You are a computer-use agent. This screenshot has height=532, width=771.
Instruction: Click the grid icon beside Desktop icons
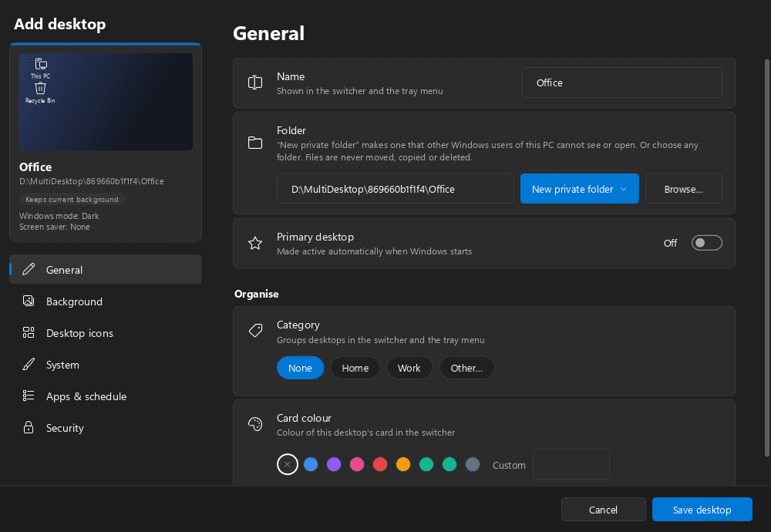(x=29, y=332)
